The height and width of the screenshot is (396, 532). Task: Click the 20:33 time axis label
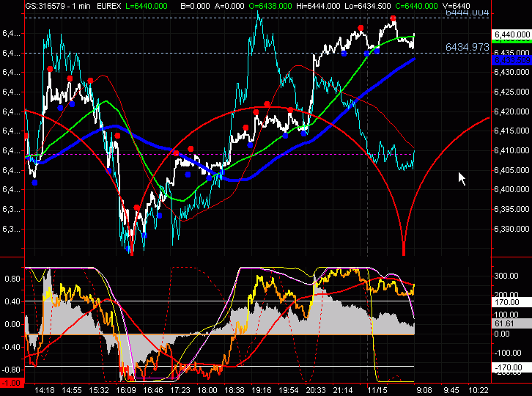[x=316, y=390]
